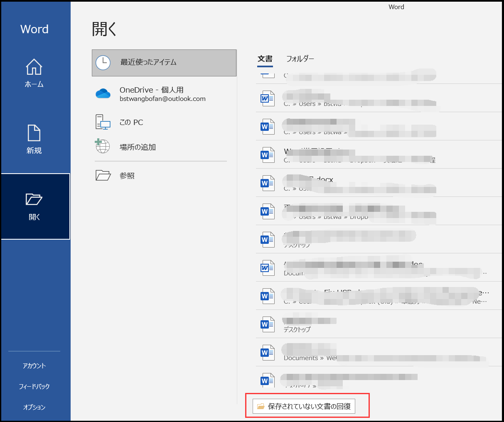Select the 最近使ったアイテム label
The width and height of the screenshot is (504, 422).
148,62
